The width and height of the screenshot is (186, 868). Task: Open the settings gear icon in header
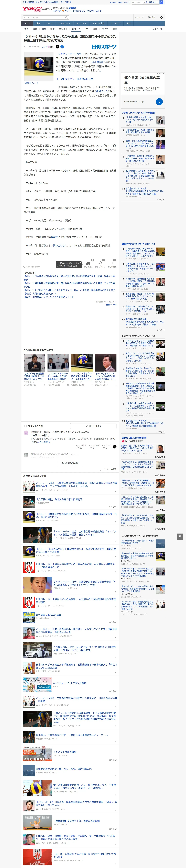(161, 18)
